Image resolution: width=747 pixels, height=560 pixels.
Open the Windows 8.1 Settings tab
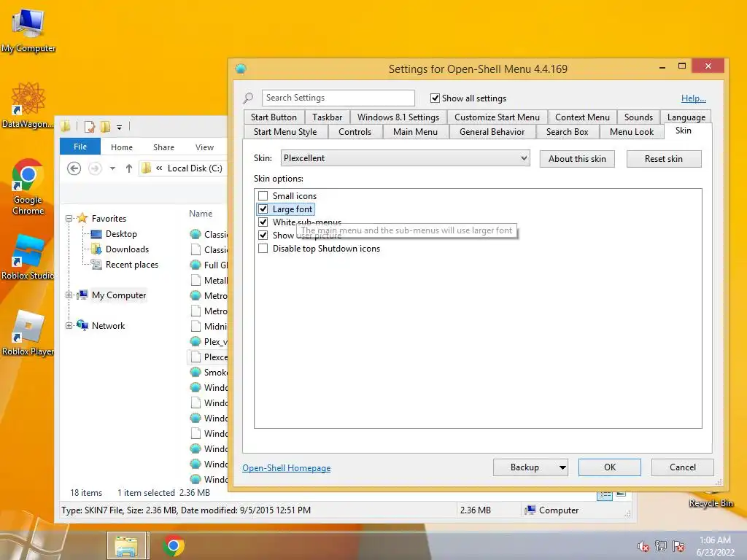398,117
